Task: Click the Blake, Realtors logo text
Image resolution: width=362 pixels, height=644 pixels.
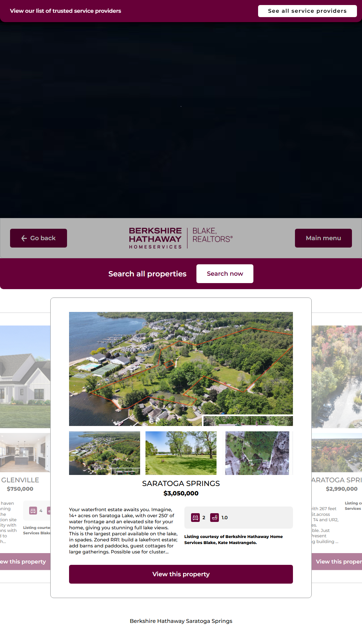Action: [213, 235]
